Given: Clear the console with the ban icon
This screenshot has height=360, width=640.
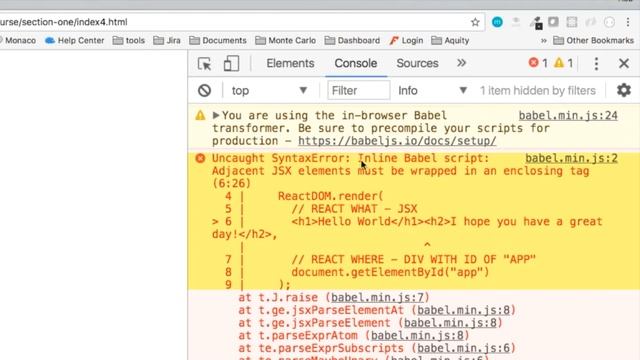Looking at the screenshot, I should (x=204, y=90).
